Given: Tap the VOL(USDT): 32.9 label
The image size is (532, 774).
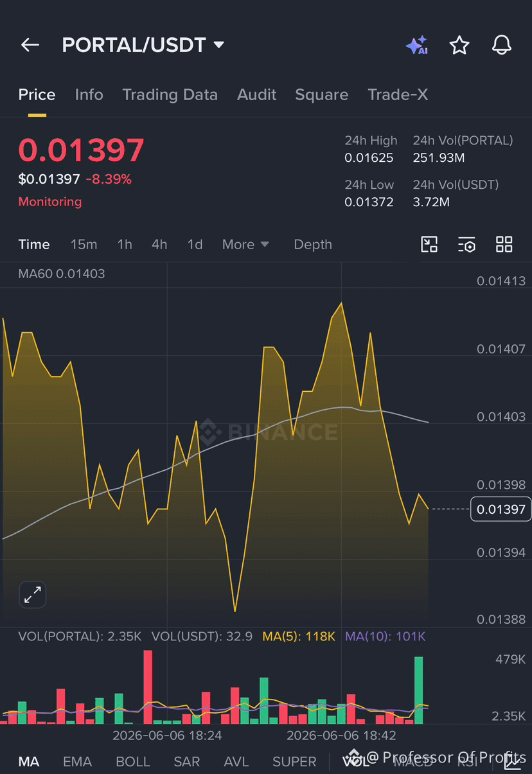Looking at the screenshot, I should [x=202, y=637].
